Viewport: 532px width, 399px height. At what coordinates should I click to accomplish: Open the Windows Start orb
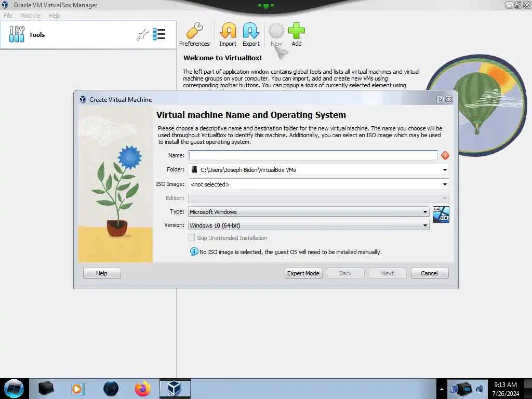[x=14, y=389]
